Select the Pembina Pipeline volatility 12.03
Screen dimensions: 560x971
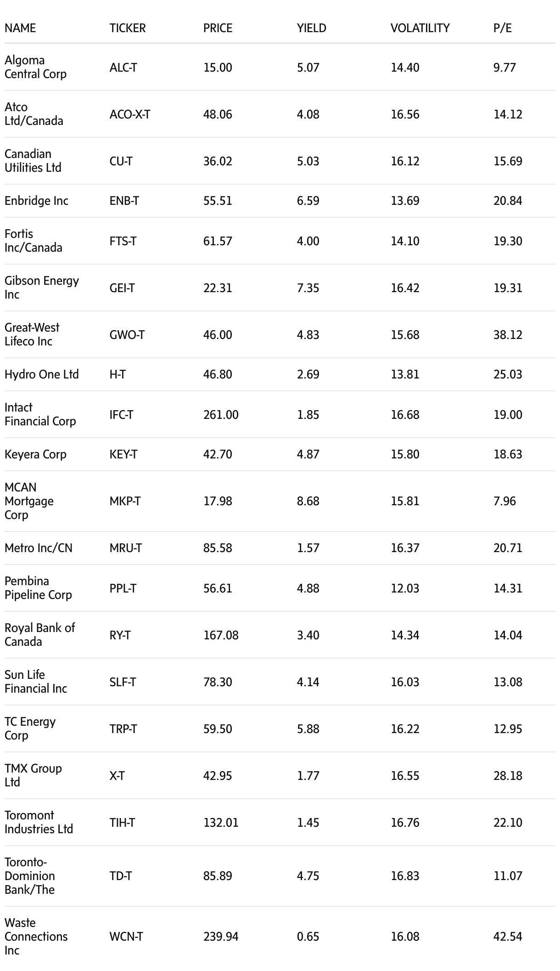tap(405, 588)
